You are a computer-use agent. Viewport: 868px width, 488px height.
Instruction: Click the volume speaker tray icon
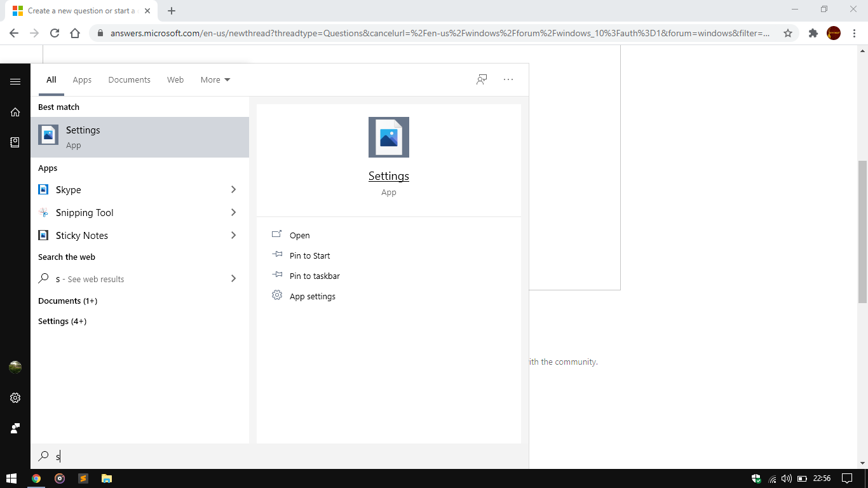tap(787, 478)
